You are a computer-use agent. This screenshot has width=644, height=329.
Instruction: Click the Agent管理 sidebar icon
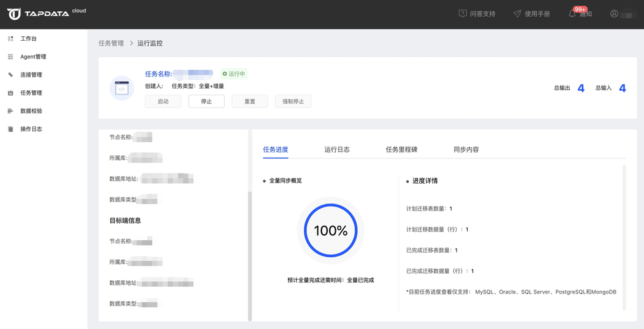pos(11,57)
